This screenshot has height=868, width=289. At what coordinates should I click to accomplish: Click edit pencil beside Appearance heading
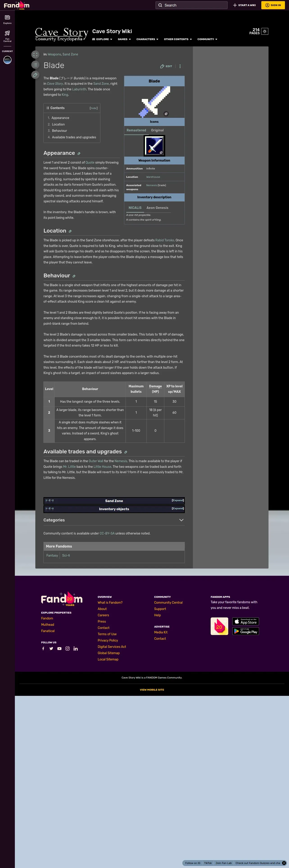[79, 154]
